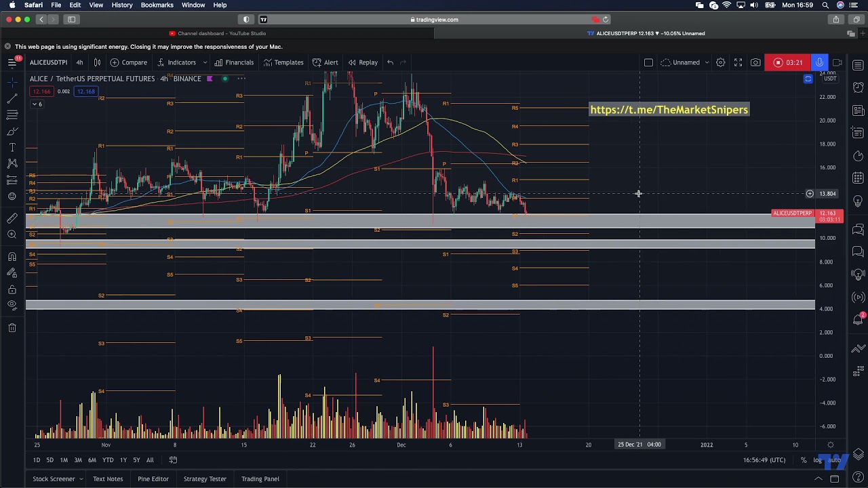The image size is (868, 488).
Task: Open the chart patterns tool
Action: (12, 163)
